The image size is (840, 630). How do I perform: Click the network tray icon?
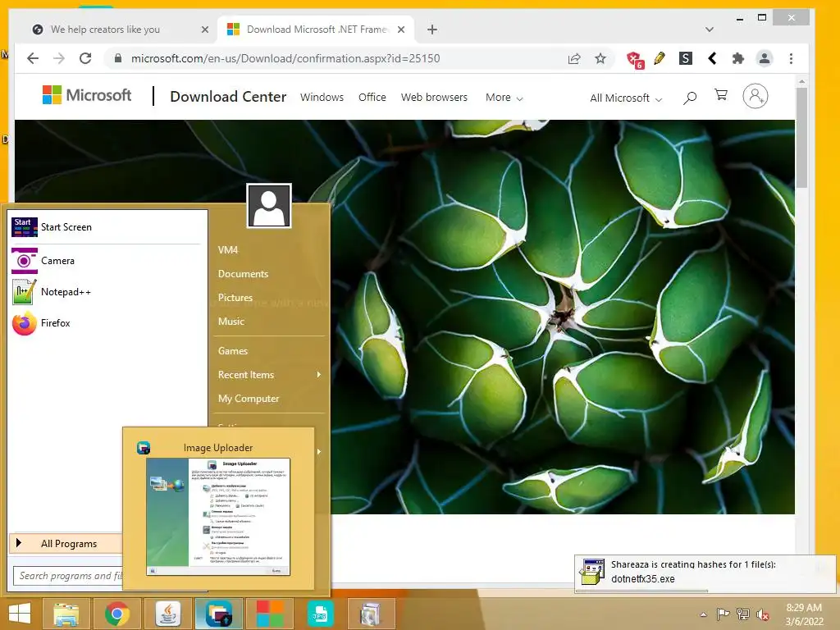tap(743, 614)
